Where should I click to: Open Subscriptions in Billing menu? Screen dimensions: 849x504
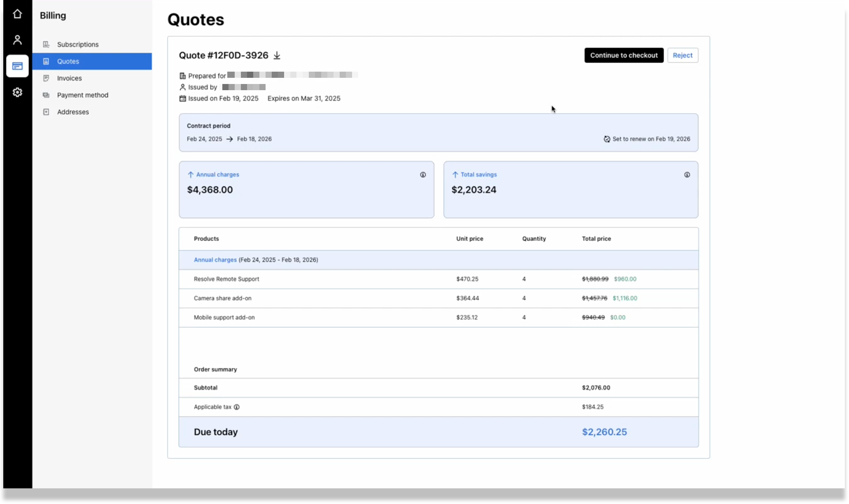coord(78,44)
